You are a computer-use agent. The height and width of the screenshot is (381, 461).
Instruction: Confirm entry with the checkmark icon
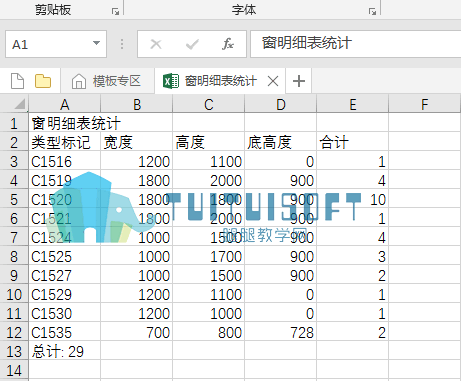point(192,44)
